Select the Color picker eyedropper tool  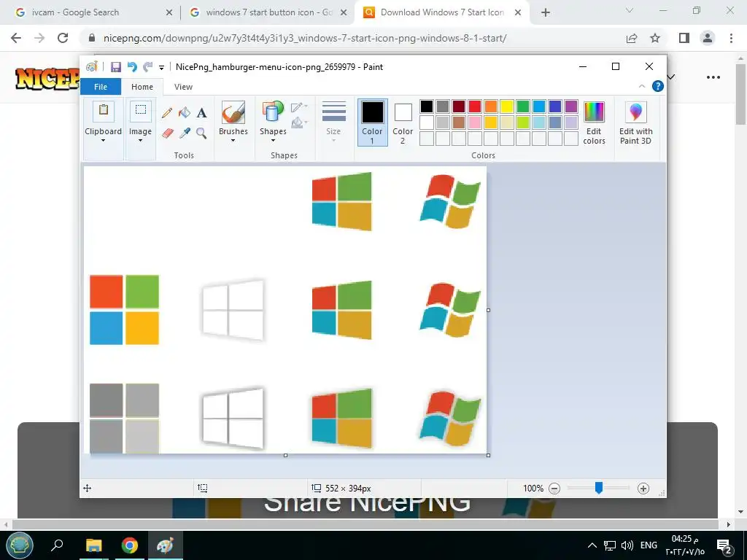click(x=185, y=133)
